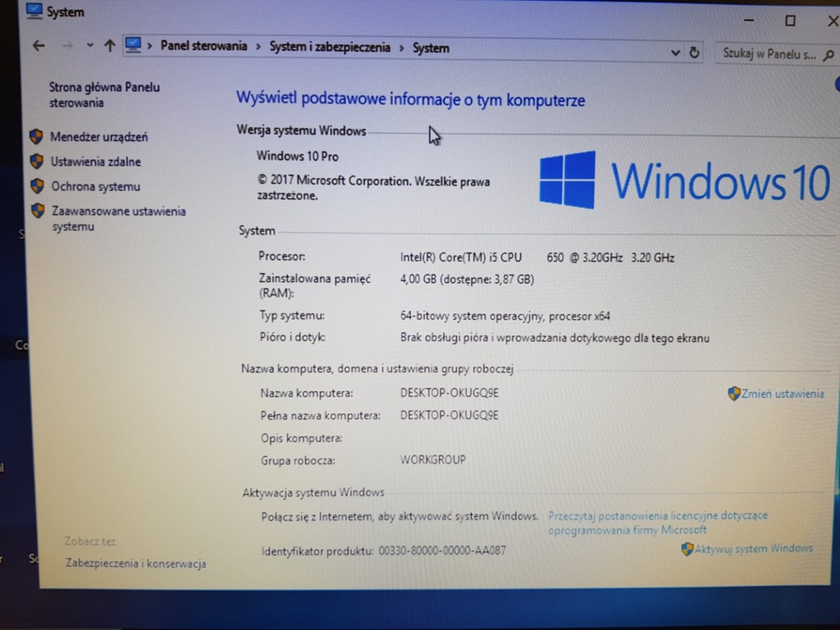Screen dimensions: 840x630
Task: Open System i zabezpieczenia breadcrumb
Action: pos(330,47)
